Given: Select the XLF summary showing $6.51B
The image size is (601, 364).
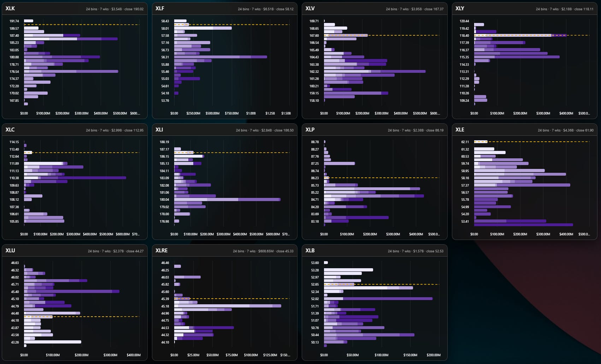Looking at the screenshot, I should point(266,9).
